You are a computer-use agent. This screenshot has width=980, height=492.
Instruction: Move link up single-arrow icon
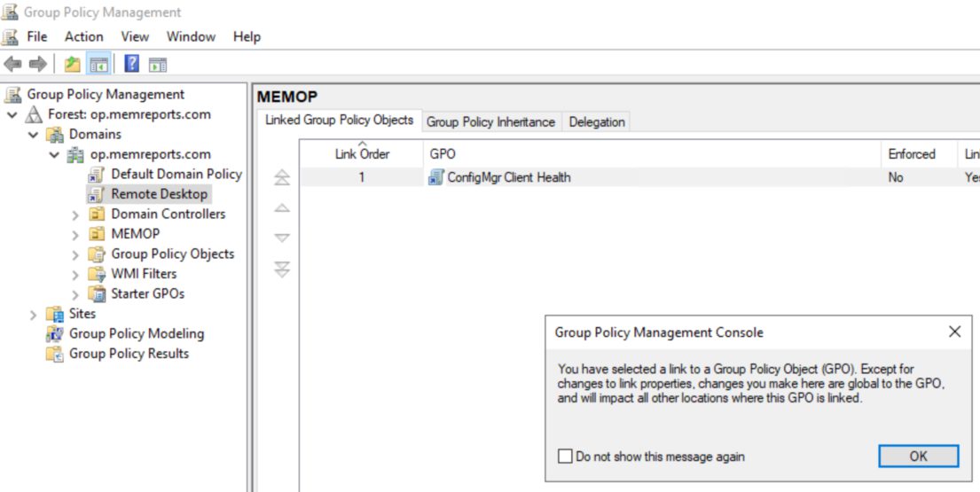282,207
